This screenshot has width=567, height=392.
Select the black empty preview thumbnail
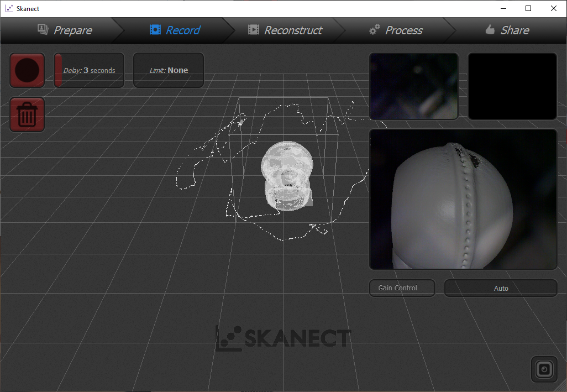pos(512,86)
